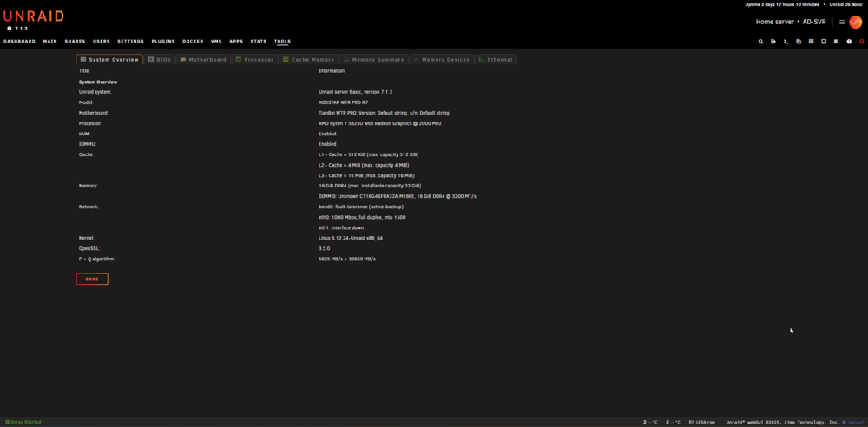The height and width of the screenshot is (427, 868).
Task: Click the Array Started status indicator
Action: (23, 422)
